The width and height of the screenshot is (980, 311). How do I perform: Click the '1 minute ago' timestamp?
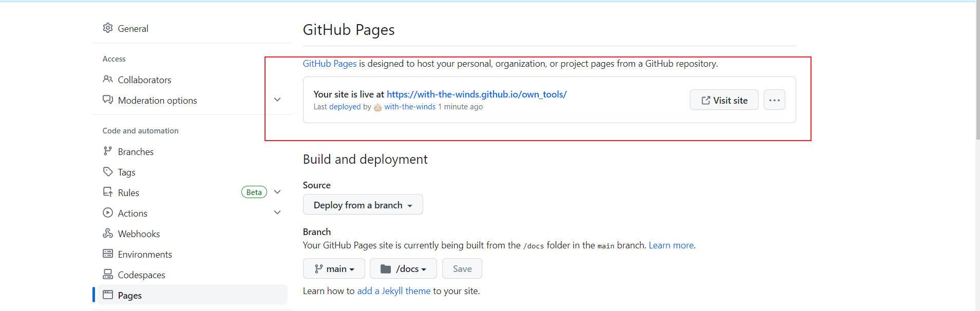click(x=460, y=107)
